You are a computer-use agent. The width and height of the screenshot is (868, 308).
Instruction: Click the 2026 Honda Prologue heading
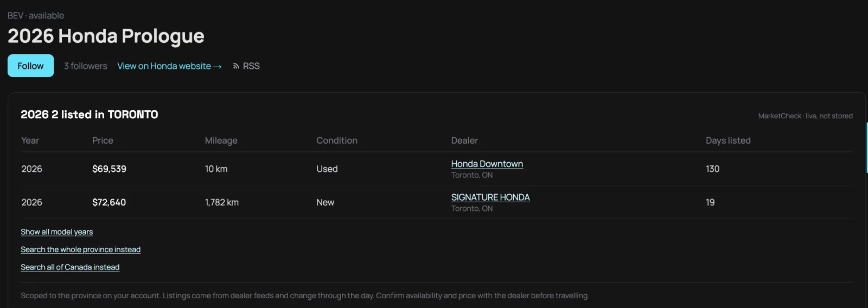106,36
